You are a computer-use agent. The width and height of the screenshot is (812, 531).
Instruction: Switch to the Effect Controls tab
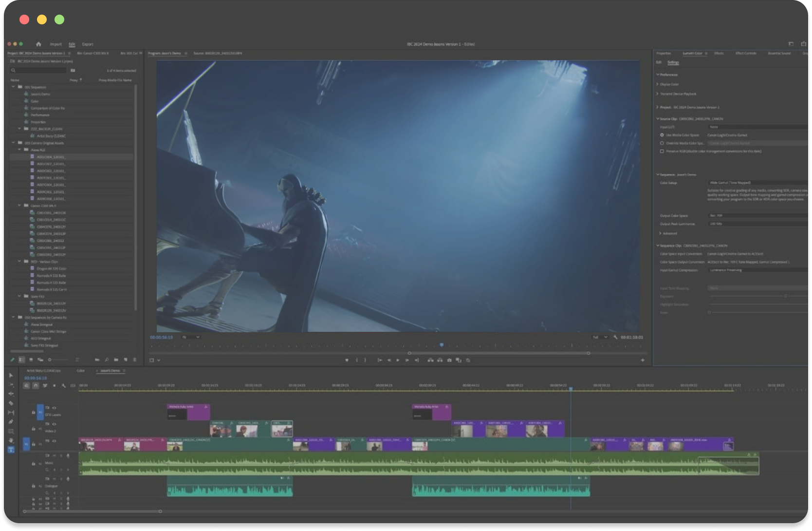[745, 54]
